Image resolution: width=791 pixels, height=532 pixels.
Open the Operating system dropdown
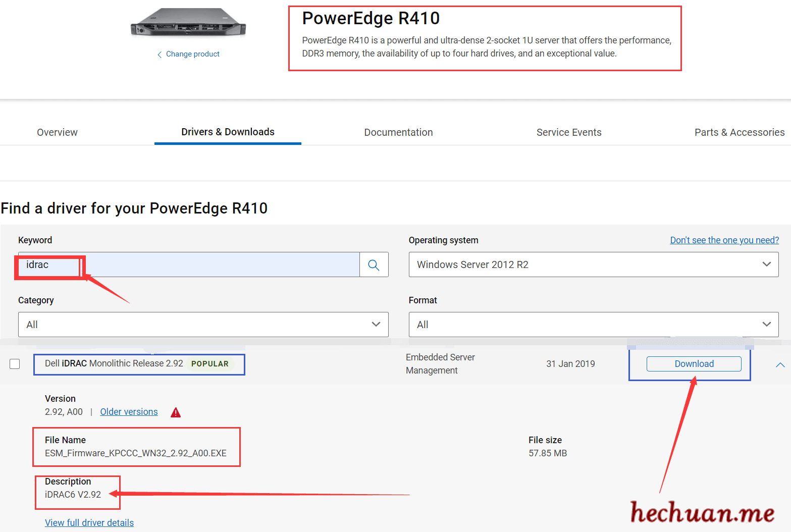tap(593, 264)
